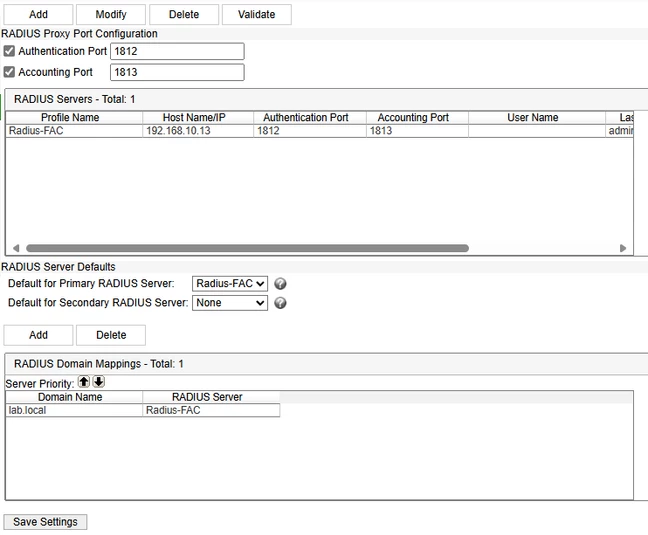Select the lab.local domain mapping row
The height and width of the screenshot is (535, 648).
click(x=143, y=410)
